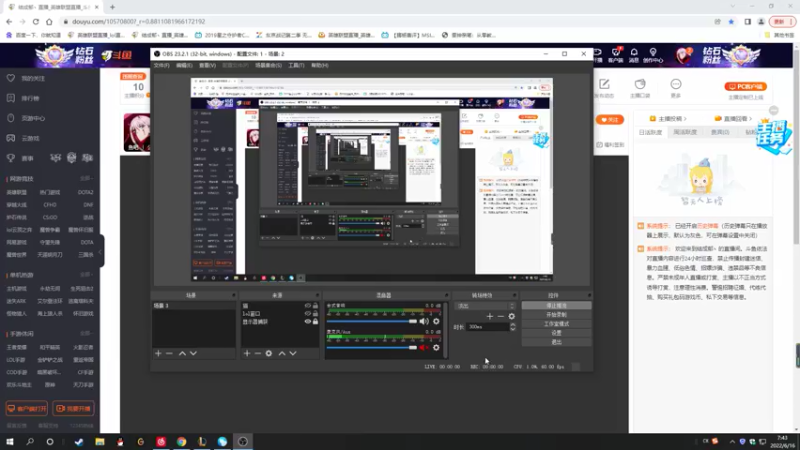This screenshot has width=800, height=450.
Task: Add a new scene with the plus icon in OBS Scenes panel
Action: 158,353
